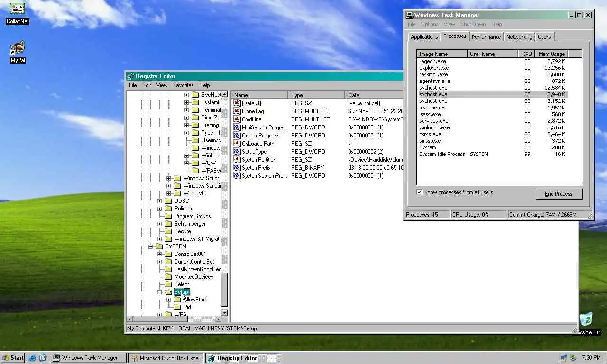This screenshot has width=607, height=364.
Task: Select the LastKnownGoodRecovery registry key
Action: click(197, 269)
